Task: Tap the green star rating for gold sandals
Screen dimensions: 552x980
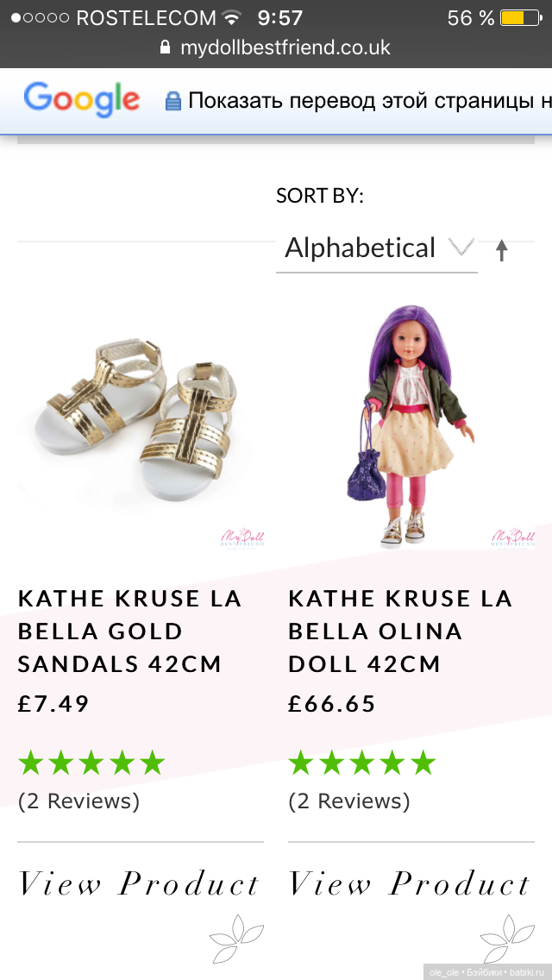Action: coord(91,763)
